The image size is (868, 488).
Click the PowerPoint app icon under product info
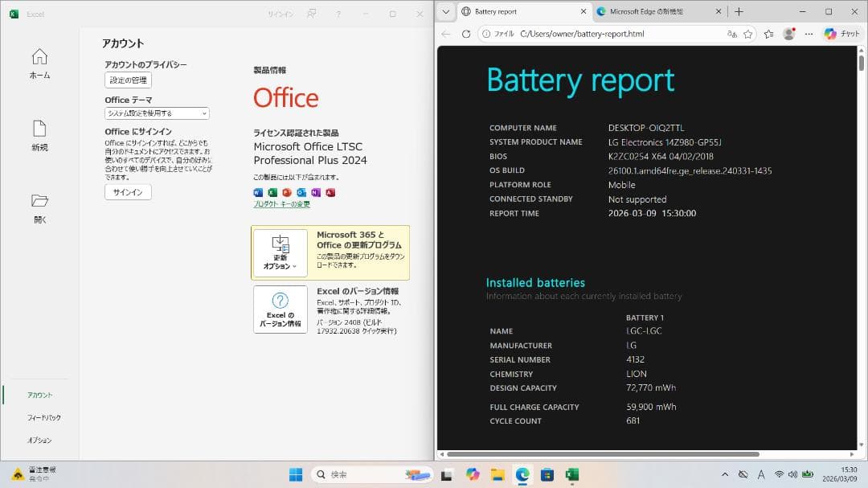point(287,193)
